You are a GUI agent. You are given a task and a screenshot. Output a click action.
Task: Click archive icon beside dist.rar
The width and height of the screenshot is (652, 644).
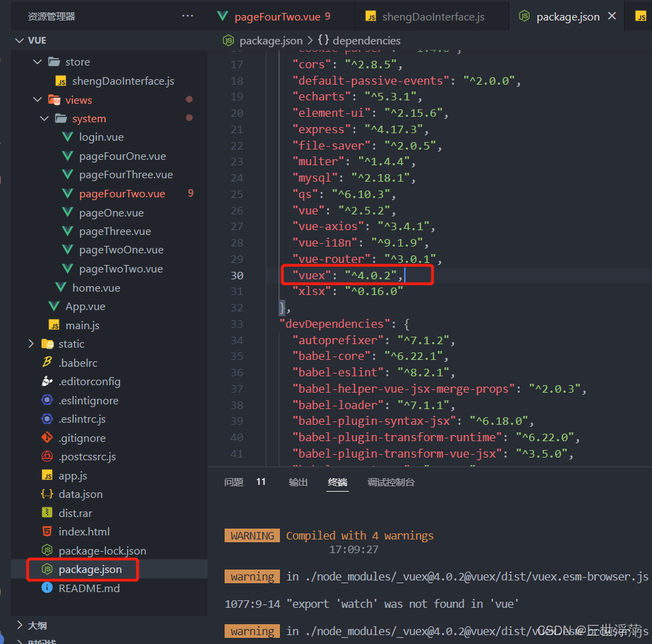pyautogui.click(x=47, y=513)
